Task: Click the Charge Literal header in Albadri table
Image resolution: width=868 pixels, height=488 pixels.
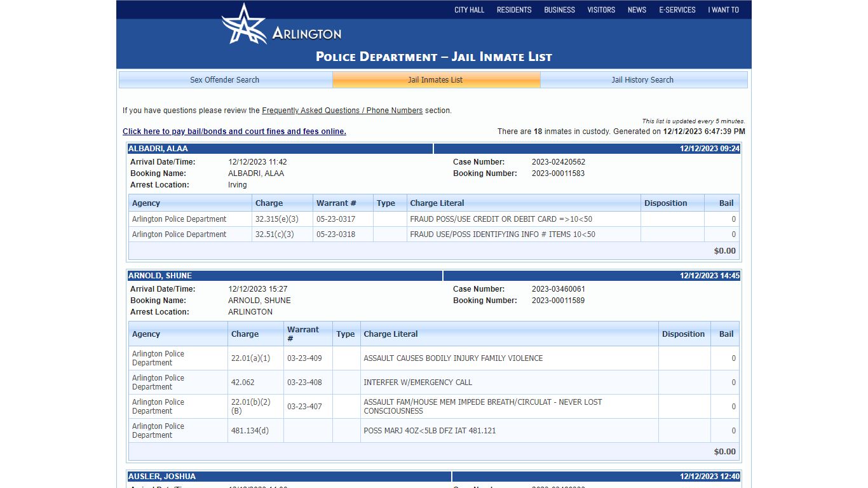Action: [524, 203]
